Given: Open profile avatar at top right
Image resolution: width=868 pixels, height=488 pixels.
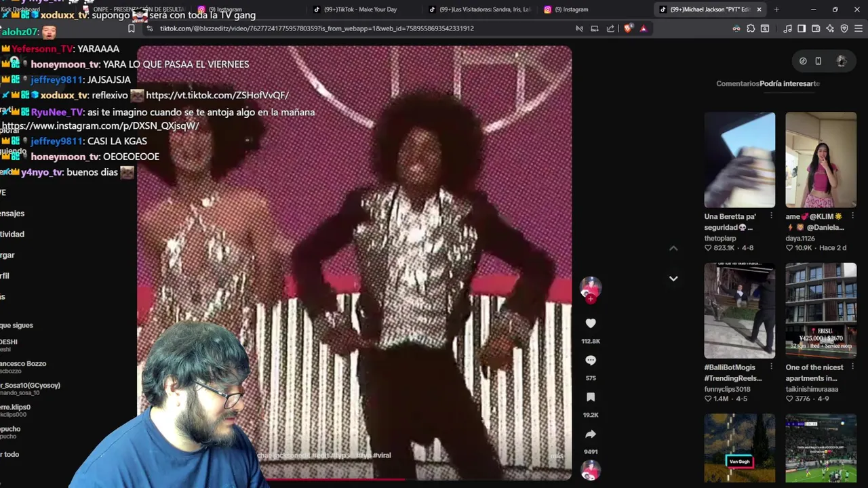Looking at the screenshot, I should click(842, 61).
